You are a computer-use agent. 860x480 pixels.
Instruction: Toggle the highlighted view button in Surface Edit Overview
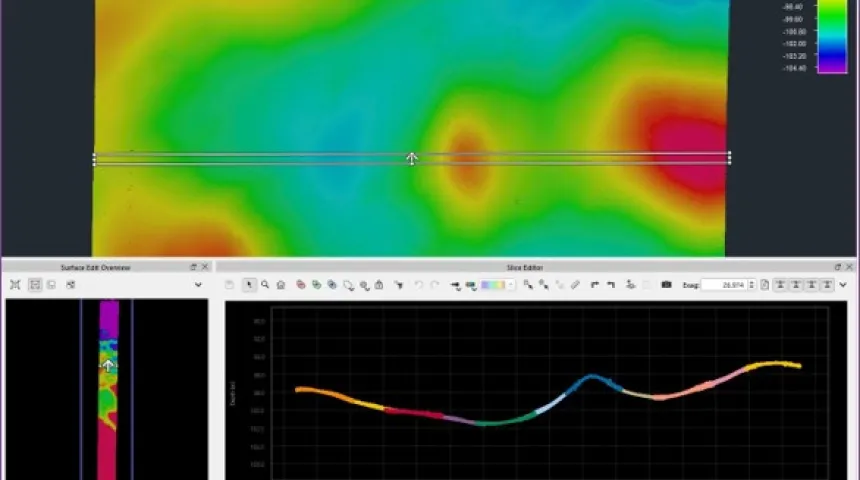point(35,285)
